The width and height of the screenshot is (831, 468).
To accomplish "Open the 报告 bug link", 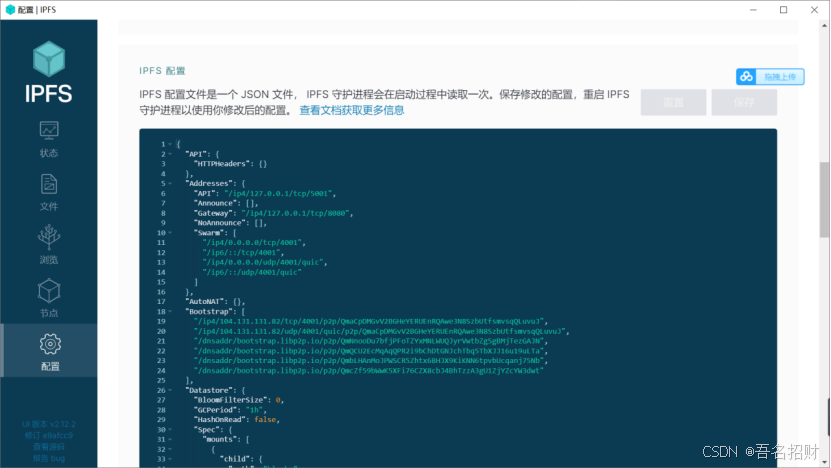I will (x=49, y=458).
